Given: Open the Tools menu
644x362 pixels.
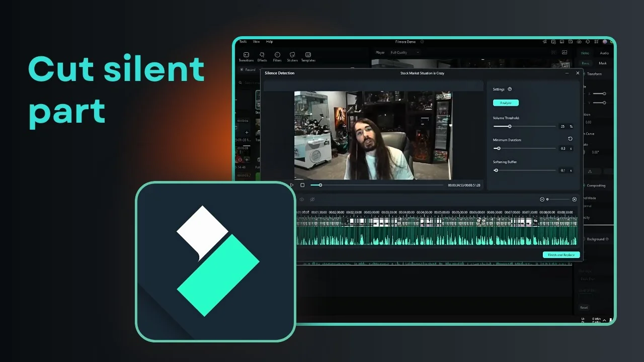Looking at the screenshot, I should coord(243,41).
